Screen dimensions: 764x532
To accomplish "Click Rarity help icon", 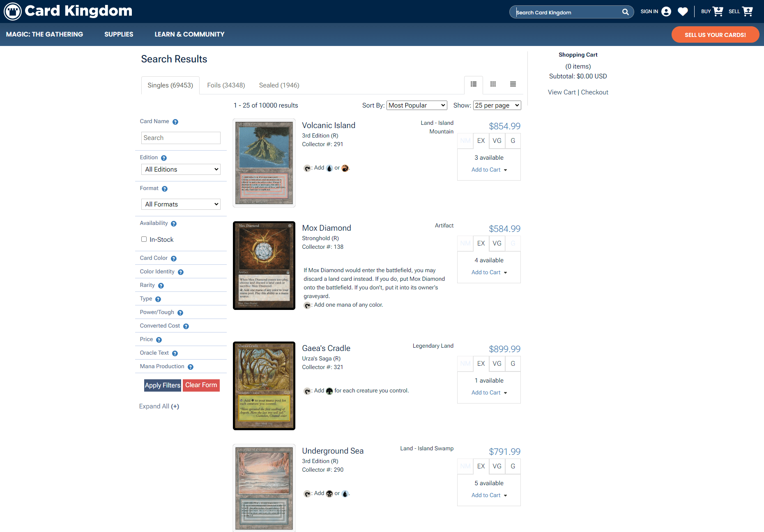I will click(161, 286).
